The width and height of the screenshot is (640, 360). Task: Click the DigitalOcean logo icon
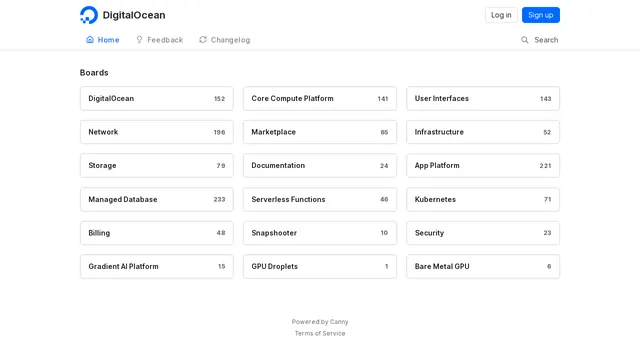89,15
